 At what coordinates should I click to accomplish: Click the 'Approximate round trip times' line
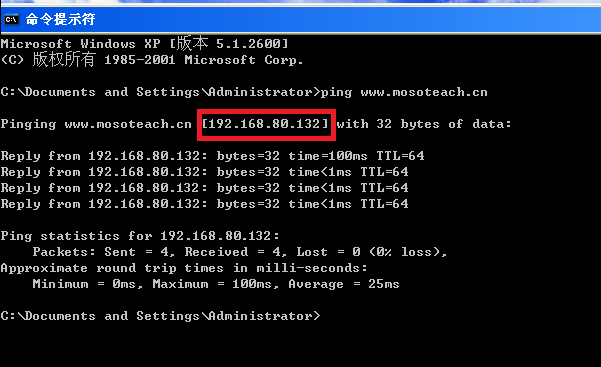tap(184, 268)
